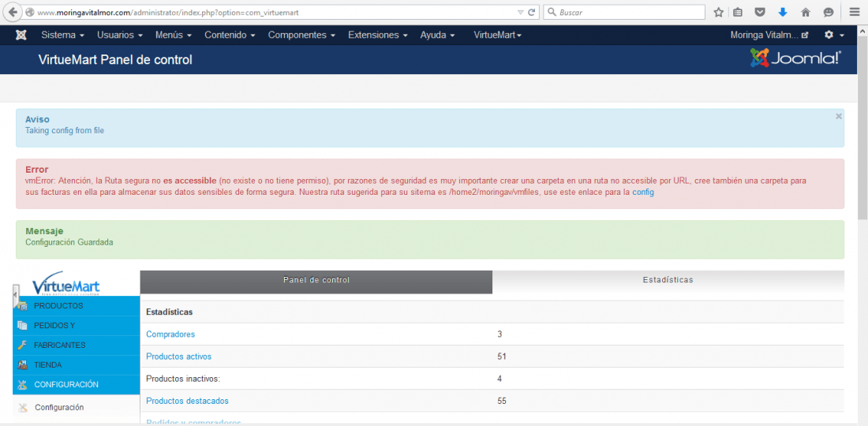Open the Sistema menu

click(62, 35)
